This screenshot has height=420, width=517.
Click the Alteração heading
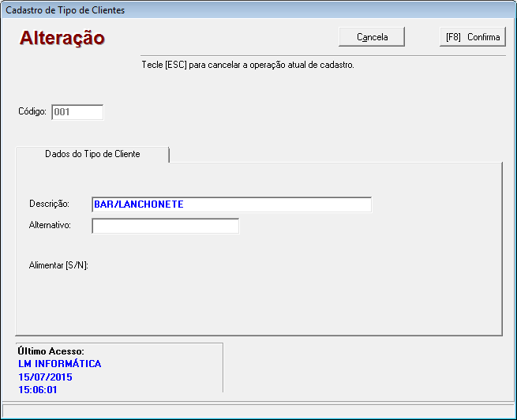pos(62,38)
